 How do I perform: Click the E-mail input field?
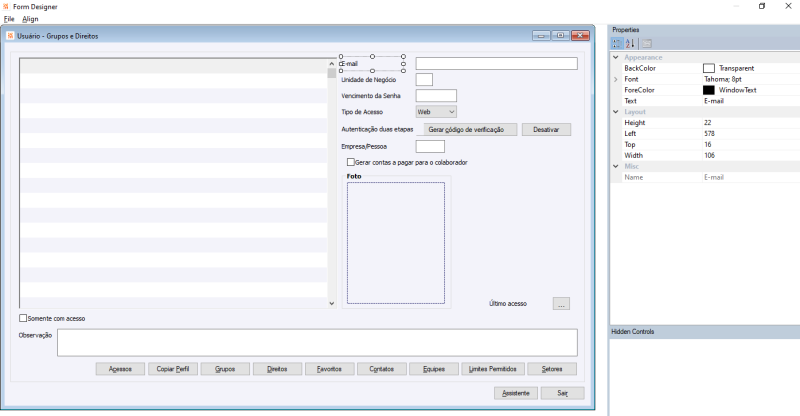(496, 63)
